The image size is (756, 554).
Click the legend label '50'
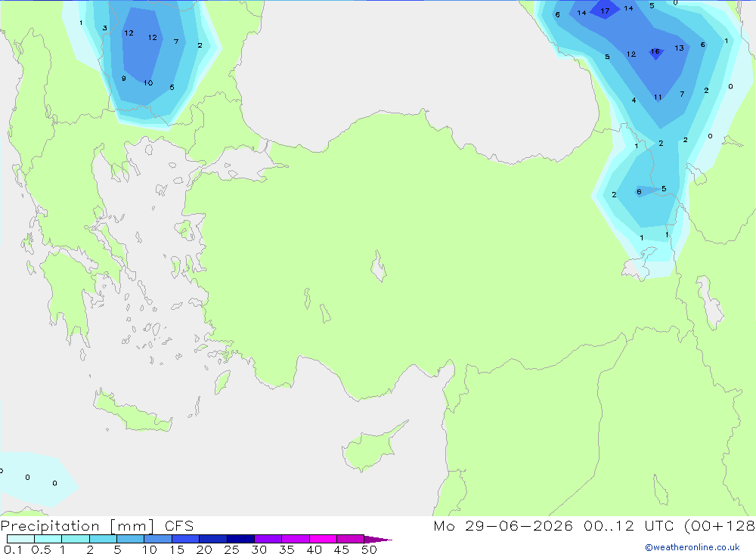coord(369,549)
